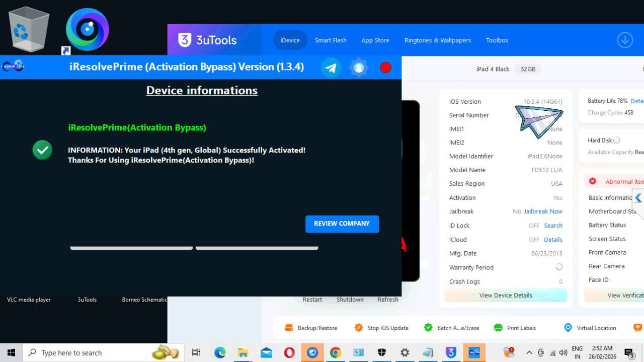Open File Explorer from the taskbar

pyautogui.click(x=243, y=352)
